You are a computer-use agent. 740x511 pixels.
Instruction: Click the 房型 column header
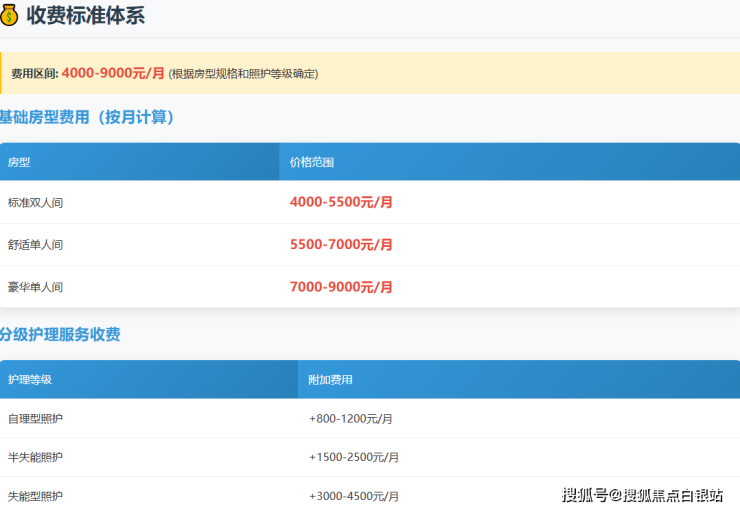[x=19, y=162]
